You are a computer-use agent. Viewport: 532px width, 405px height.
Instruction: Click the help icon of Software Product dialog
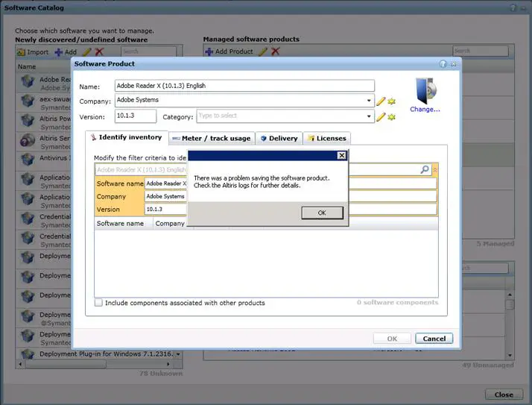tap(443, 64)
